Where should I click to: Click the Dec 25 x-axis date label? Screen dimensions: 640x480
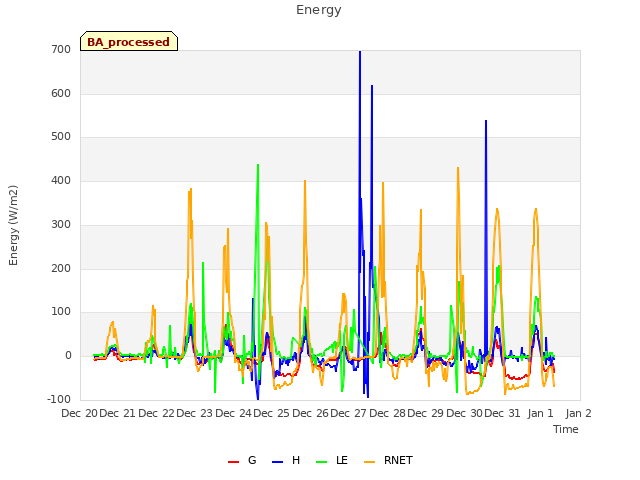click(x=271, y=413)
